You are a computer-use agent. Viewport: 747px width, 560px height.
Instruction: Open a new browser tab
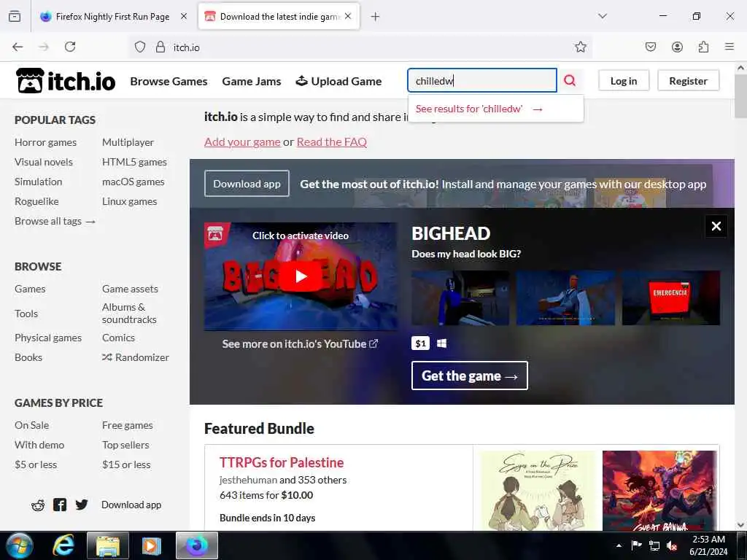pos(376,17)
